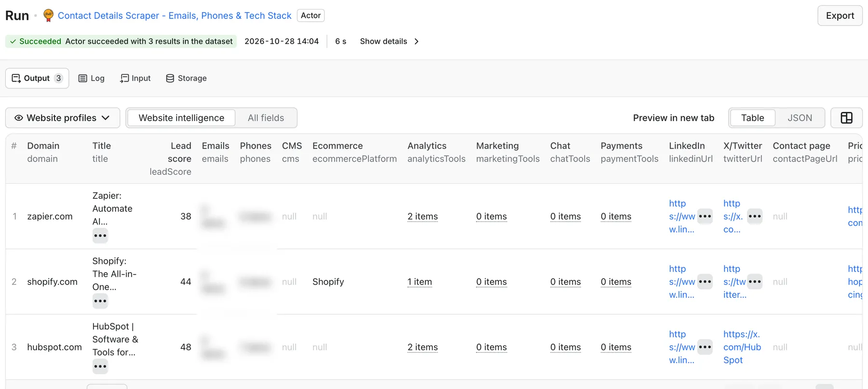Image resolution: width=868 pixels, height=389 pixels.
Task: Expand the zapier.com X/Twitter URL ellipsis
Action: pyautogui.click(x=755, y=216)
